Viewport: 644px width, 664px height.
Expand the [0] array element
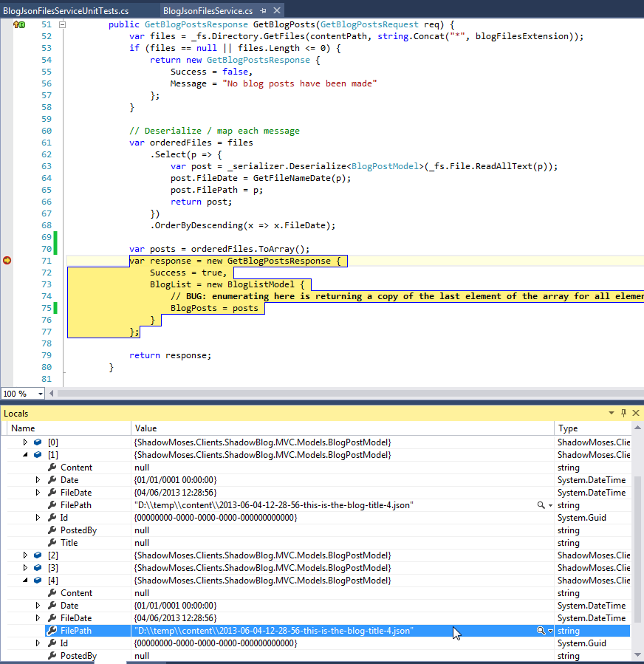pyautogui.click(x=25, y=442)
